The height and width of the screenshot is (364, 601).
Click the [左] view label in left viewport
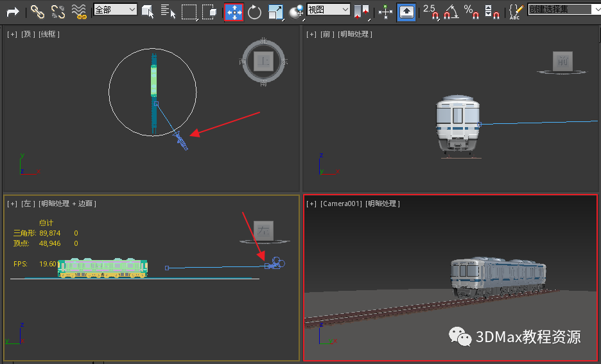pyautogui.click(x=26, y=204)
